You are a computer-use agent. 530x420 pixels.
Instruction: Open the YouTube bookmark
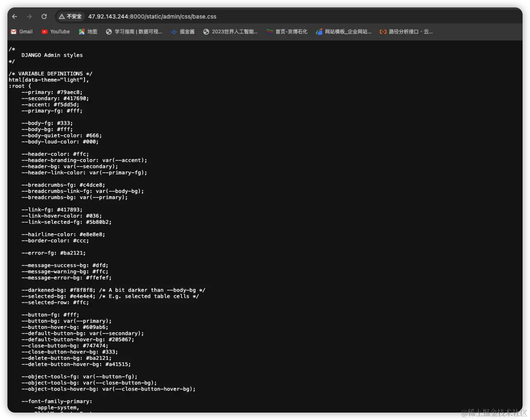pos(56,32)
